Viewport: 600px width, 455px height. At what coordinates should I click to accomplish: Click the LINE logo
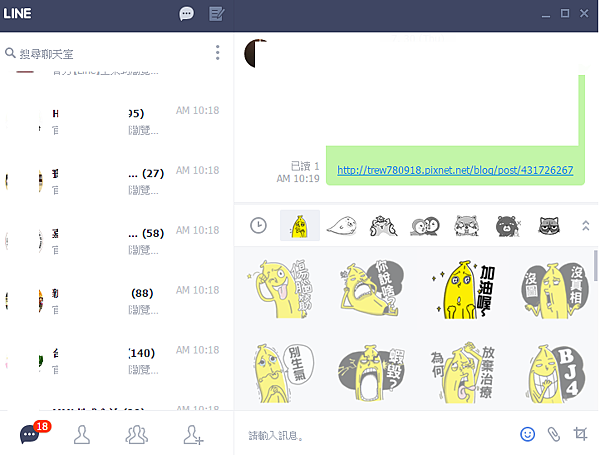coord(18,14)
